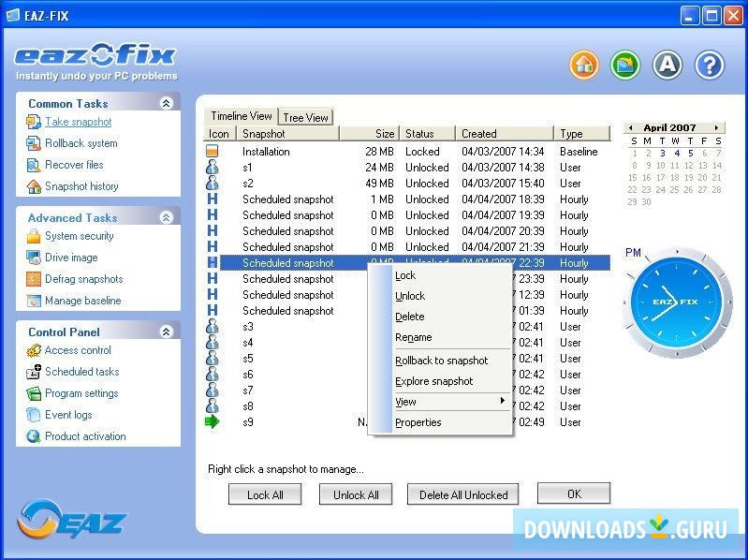Viewport: 748px width, 560px height.
Task: Click the Take snapshot icon
Action: pyautogui.click(x=34, y=122)
